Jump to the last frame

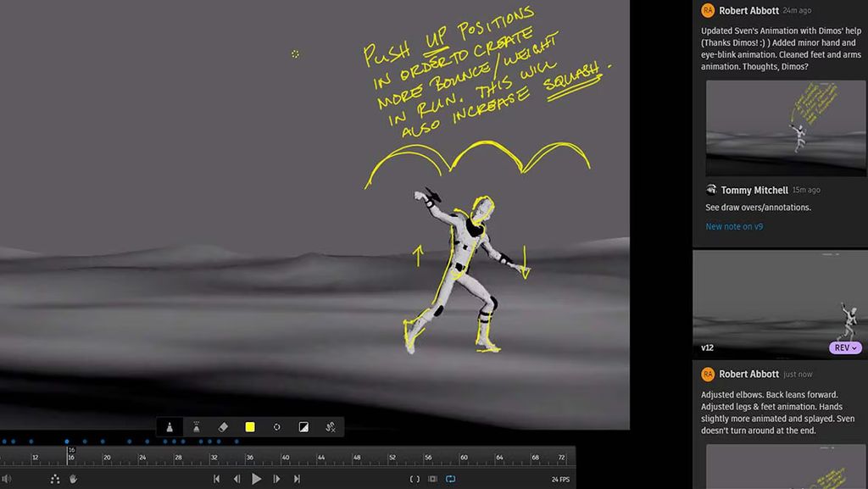(297, 479)
